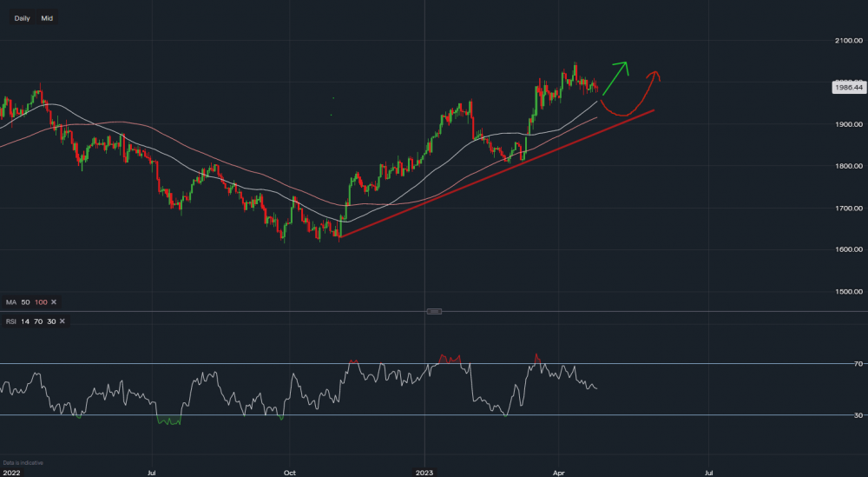This screenshot has width=868, height=477.
Task: Select the red MA 100 period value
Action: coord(40,301)
